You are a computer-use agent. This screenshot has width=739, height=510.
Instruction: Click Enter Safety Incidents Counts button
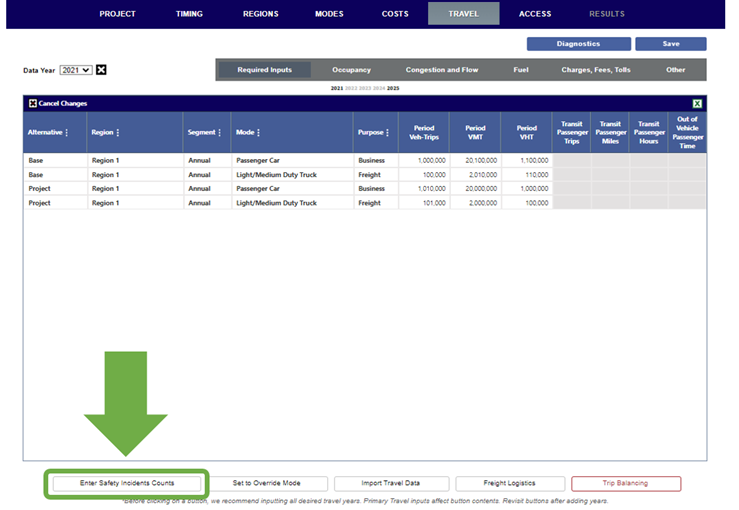(127, 483)
